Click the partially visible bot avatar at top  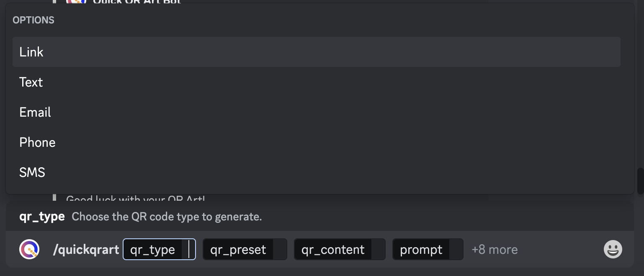pos(76,2)
